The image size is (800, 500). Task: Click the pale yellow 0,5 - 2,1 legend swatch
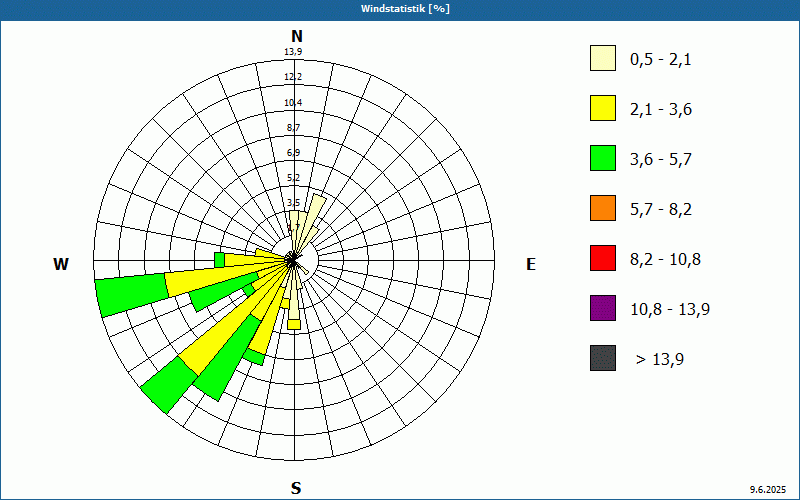coord(603,58)
